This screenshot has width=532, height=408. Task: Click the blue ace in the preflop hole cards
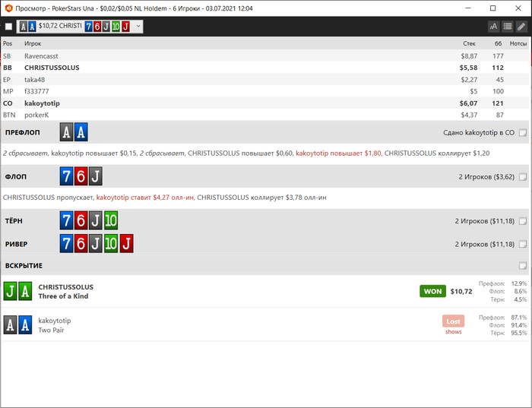point(81,132)
